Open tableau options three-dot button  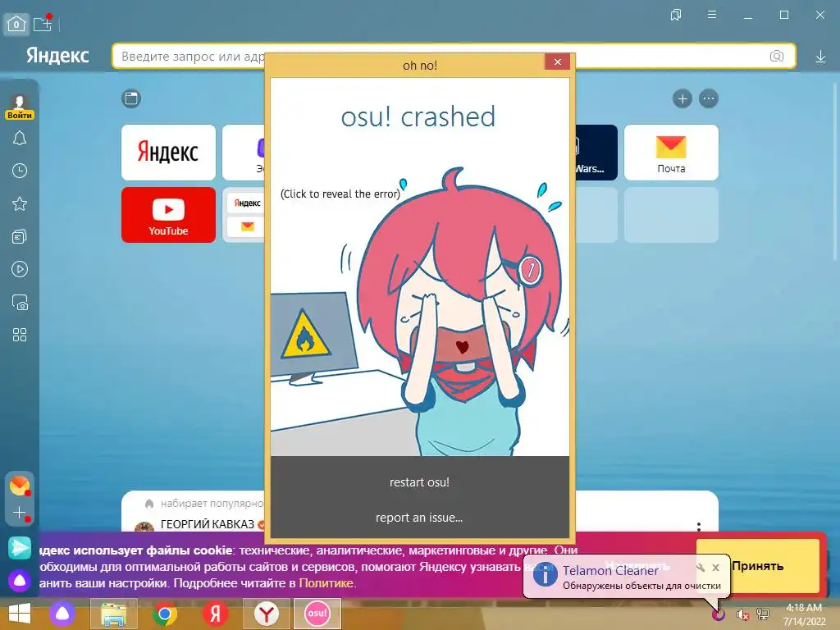tap(709, 98)
